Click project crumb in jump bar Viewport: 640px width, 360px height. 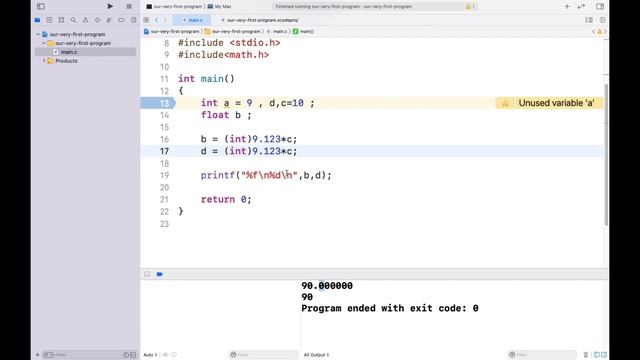171,31
